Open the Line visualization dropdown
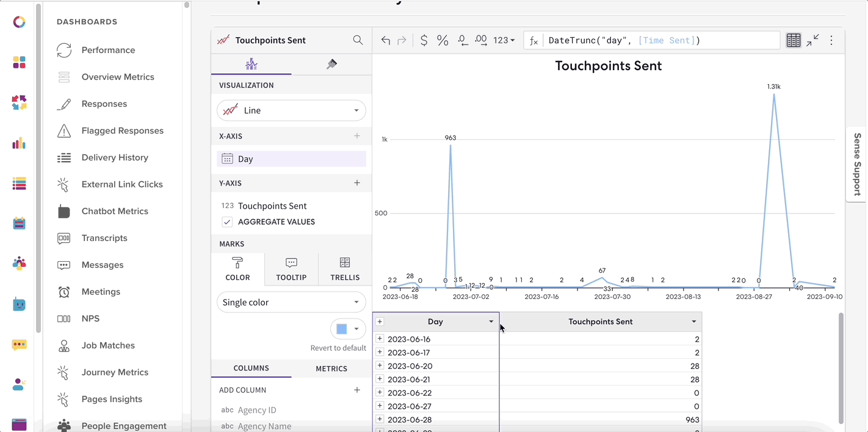Viewport: 868px width, 432px height. (x=291, y=110)
